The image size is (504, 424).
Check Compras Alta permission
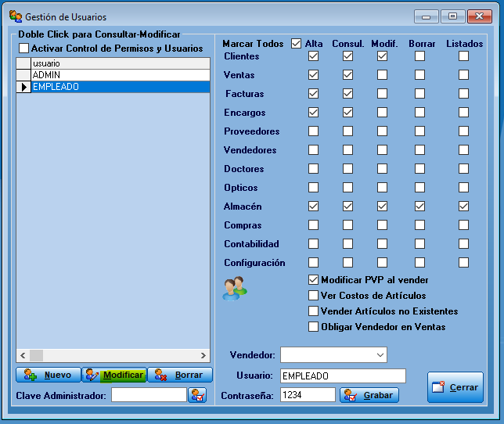pos(313,225)
